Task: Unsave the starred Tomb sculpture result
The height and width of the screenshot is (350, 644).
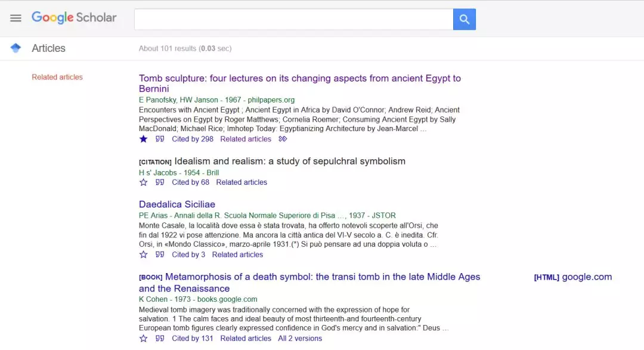Action: [143, 139]
